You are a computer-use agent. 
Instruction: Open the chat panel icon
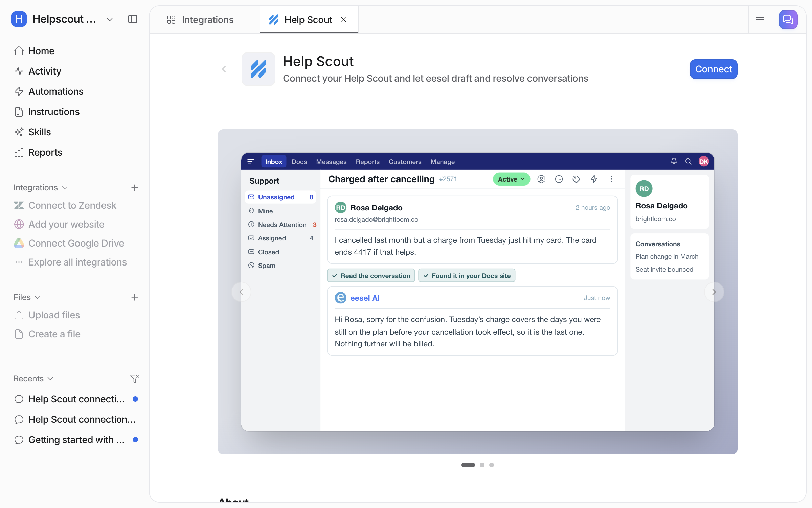(788, 20)
